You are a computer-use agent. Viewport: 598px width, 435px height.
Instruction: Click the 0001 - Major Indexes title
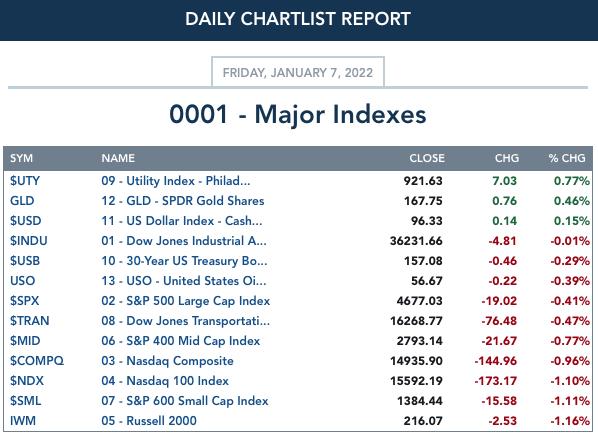[x=298, y=114]
